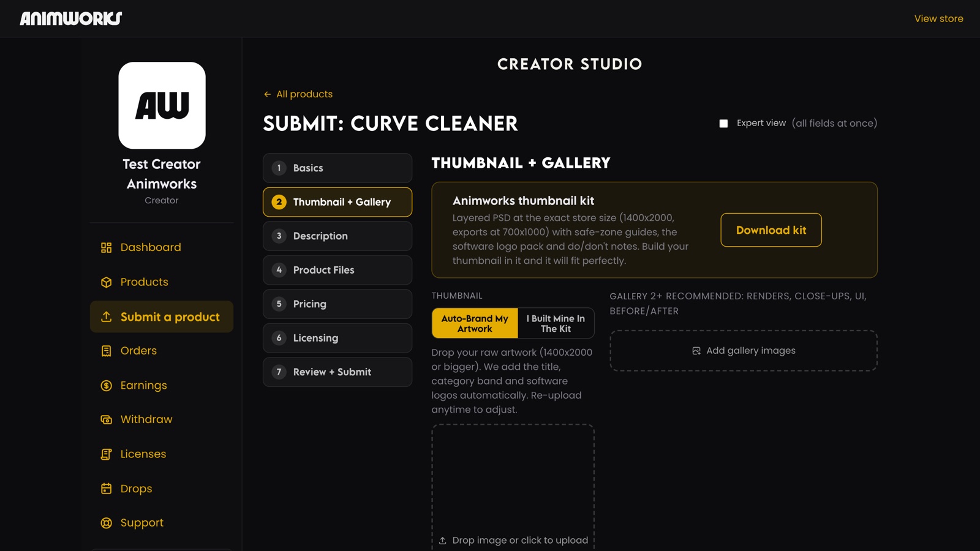Click Add gallery images
The height and width of the screenshot is (551, 980).
pyautogui.click(x=744, y=351)
